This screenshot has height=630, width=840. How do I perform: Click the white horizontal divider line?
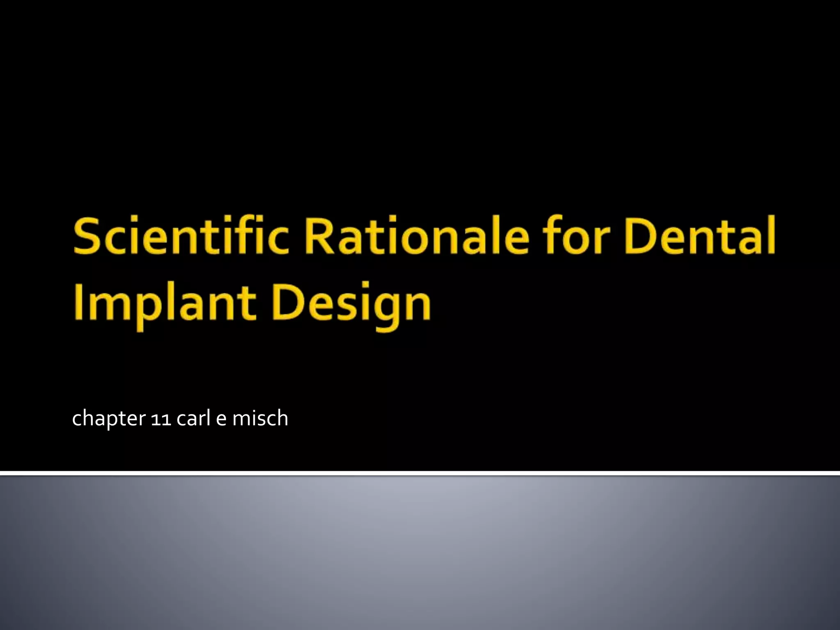[x=420, y=473]
